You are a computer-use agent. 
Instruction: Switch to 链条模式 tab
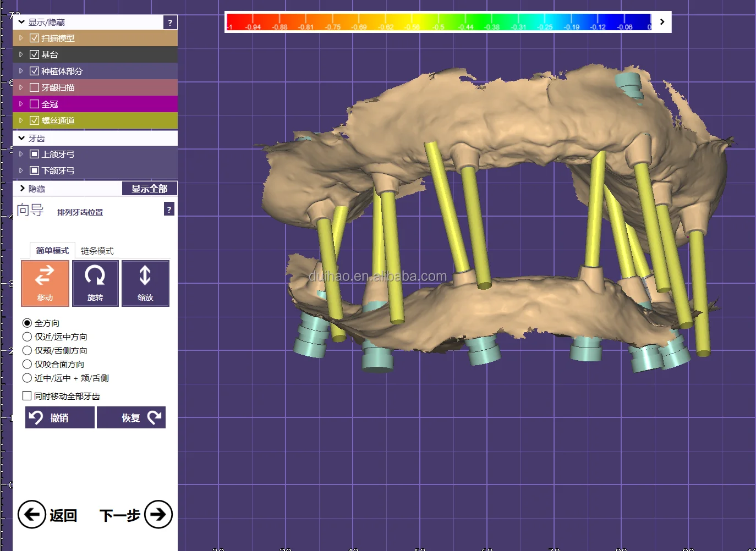tap(97, 251)
